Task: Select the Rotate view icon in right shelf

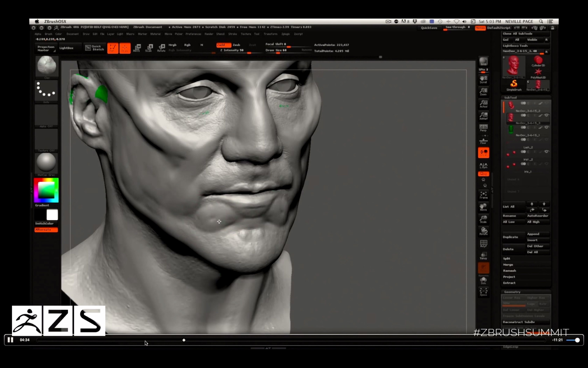Action: pyautogui.click(x=483, y=231)
